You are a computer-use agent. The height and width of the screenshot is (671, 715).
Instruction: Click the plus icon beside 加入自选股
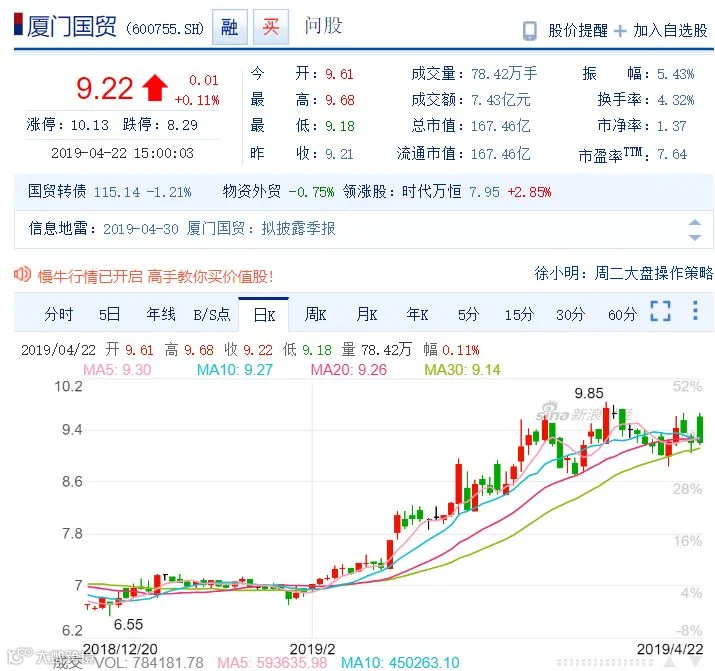coord(620,31)
